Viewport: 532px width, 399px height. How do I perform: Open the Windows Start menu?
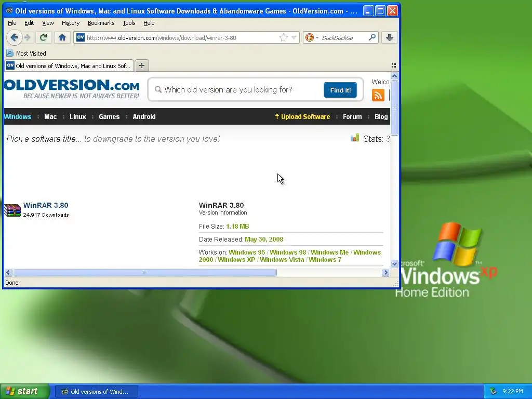click(24, 391)
